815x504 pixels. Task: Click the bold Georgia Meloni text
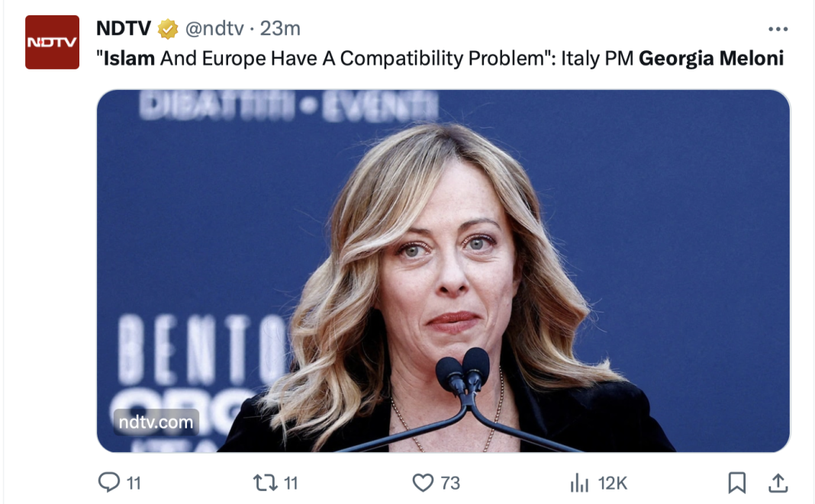coord(711,59)
